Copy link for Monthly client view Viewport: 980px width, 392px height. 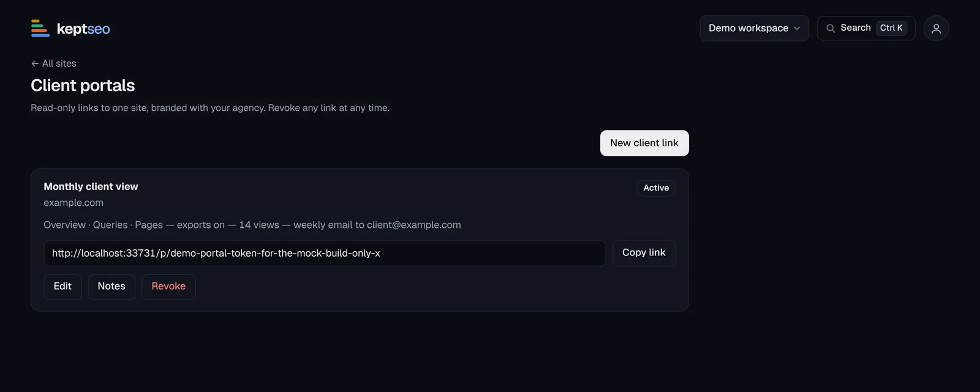pos(644,253)
